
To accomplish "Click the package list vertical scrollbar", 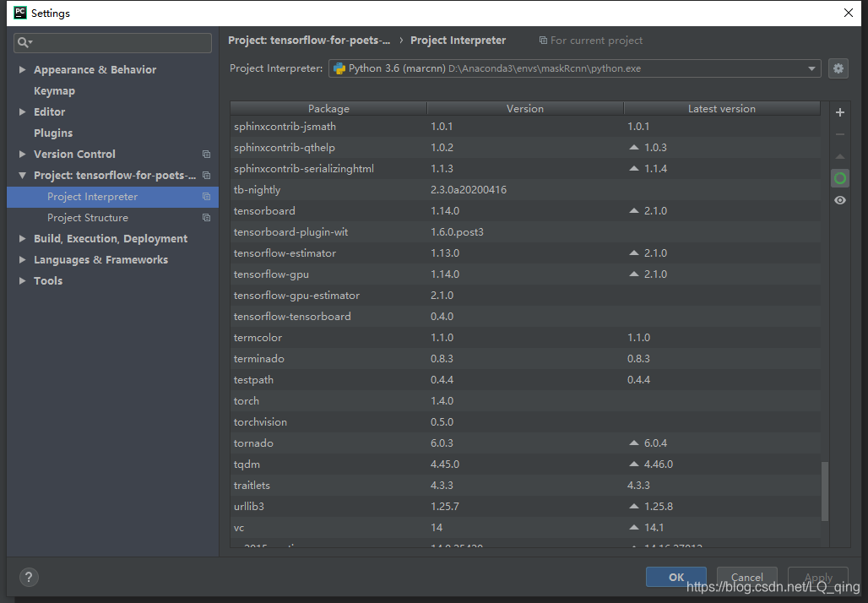I will click(824, 492).
